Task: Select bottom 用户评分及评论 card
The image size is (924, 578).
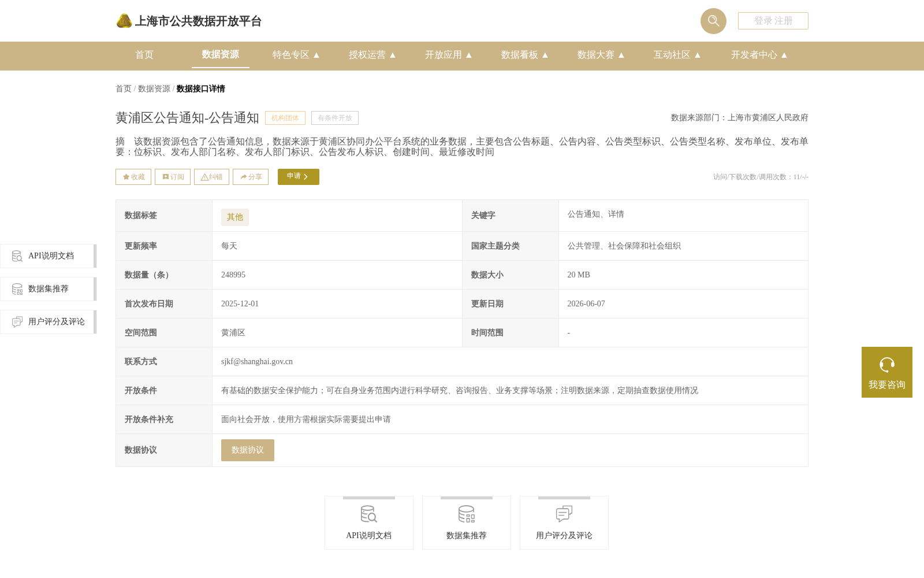Action: pyautogui.click(x=564, y=523)
